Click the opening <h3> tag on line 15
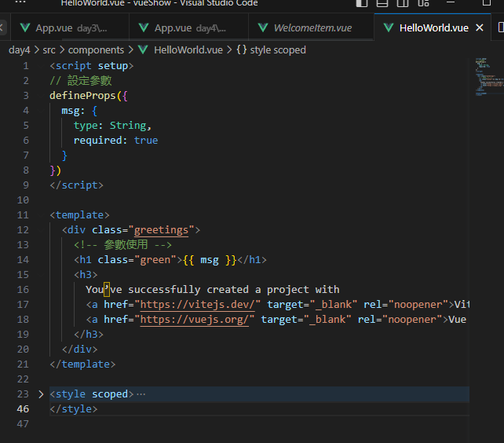The image size is (504, 443). pos(86,275)
